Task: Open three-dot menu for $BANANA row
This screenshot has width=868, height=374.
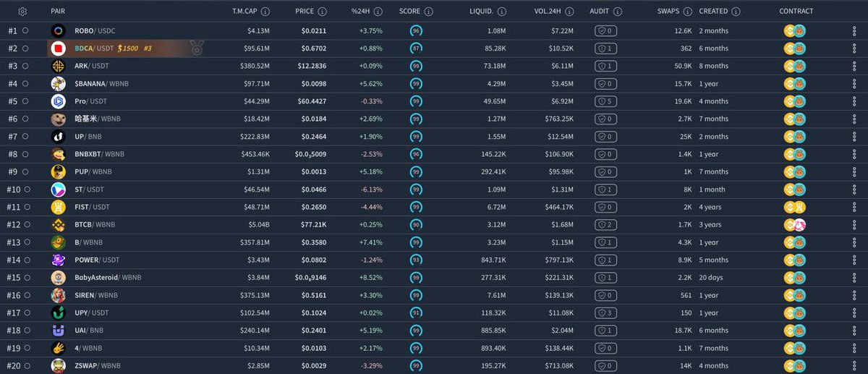Action: tap(854, 84)
